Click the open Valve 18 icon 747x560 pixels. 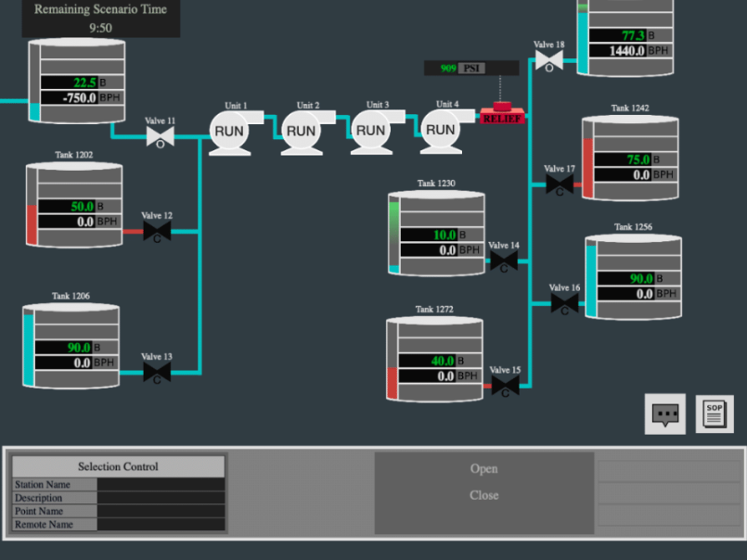pos(548,61)
